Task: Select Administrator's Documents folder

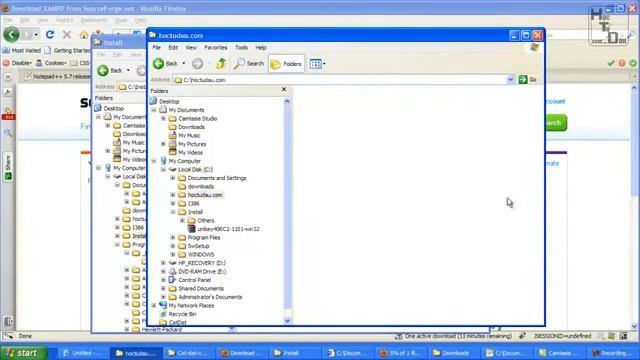Action: pos(210,297)
